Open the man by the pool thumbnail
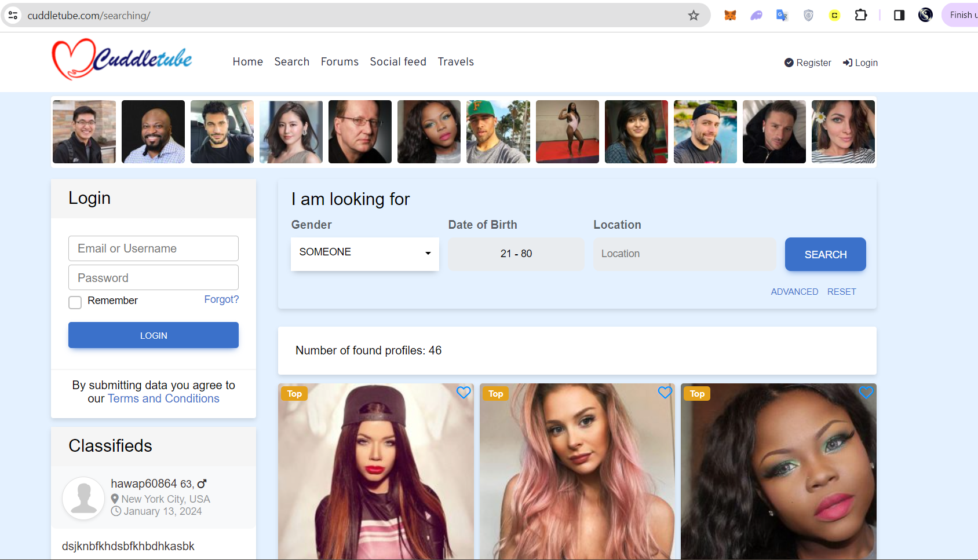Screen dimensions: 978x560 (x=706, y=131)
